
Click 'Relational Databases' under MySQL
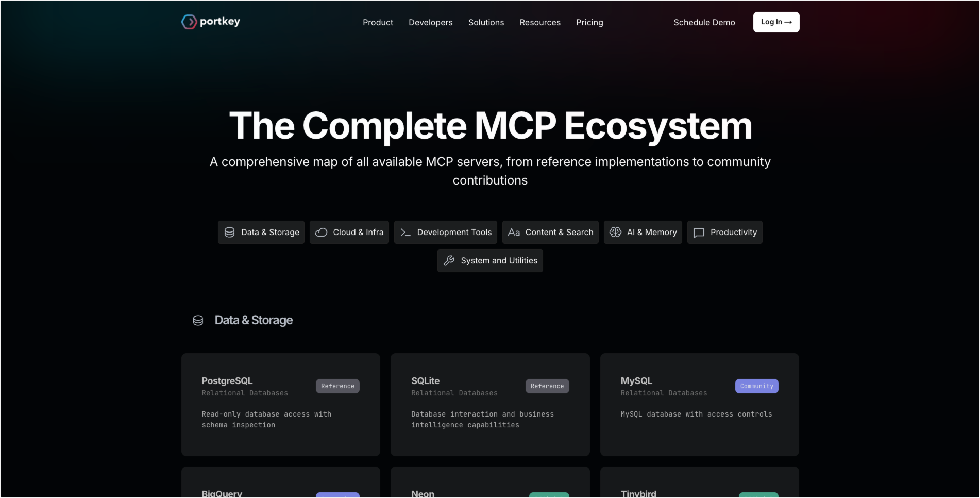[664, 393]
